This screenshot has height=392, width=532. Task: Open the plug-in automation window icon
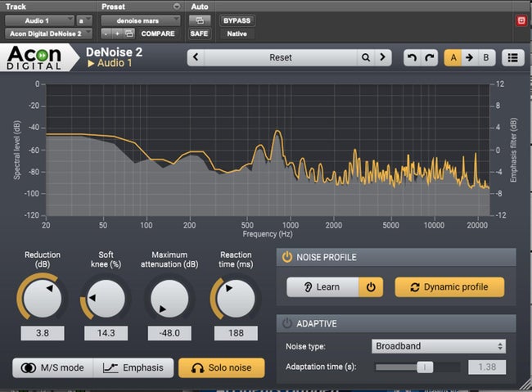tap(200, 20)
